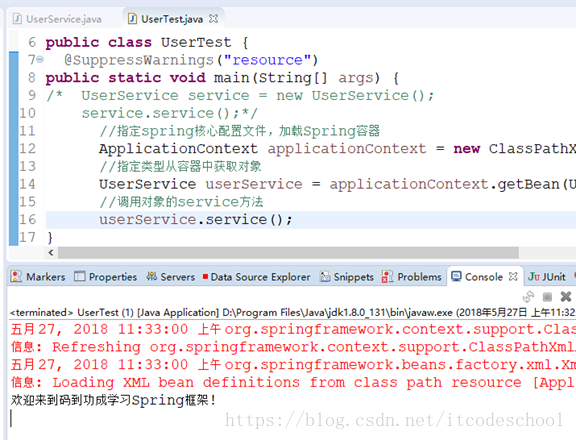This screenshot has width=576, height=440.
Task: Open the Markers view tab
Action: tap(38, 277)
